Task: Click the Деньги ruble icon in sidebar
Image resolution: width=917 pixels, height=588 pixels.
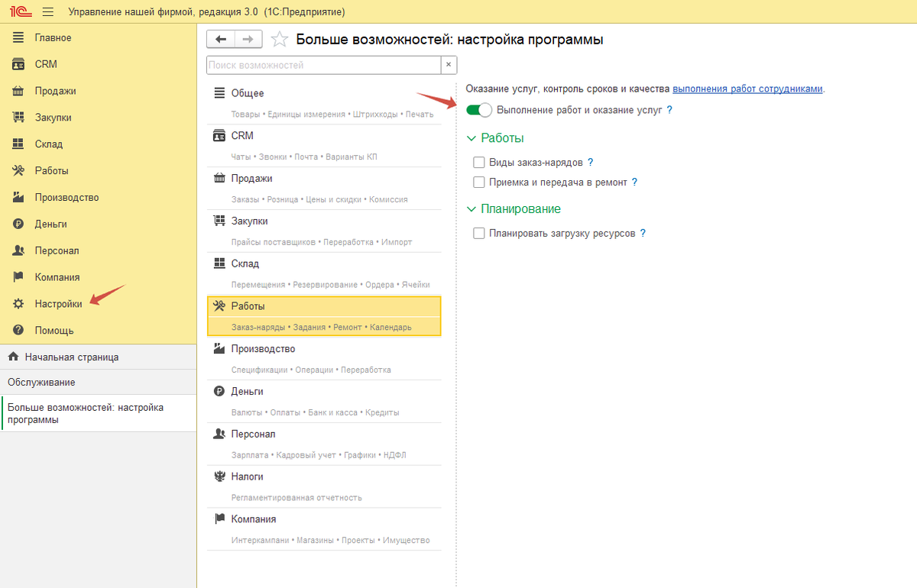Action: (x=18, y=224)
